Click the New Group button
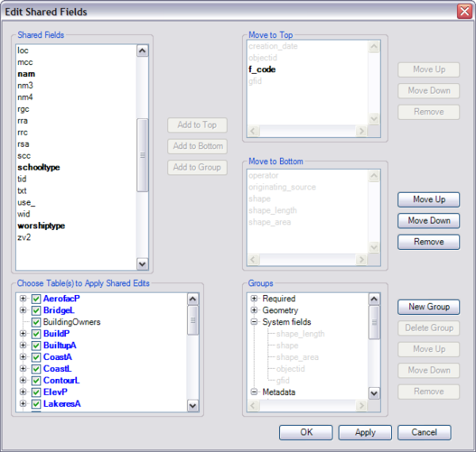 [x=428, y=307]
